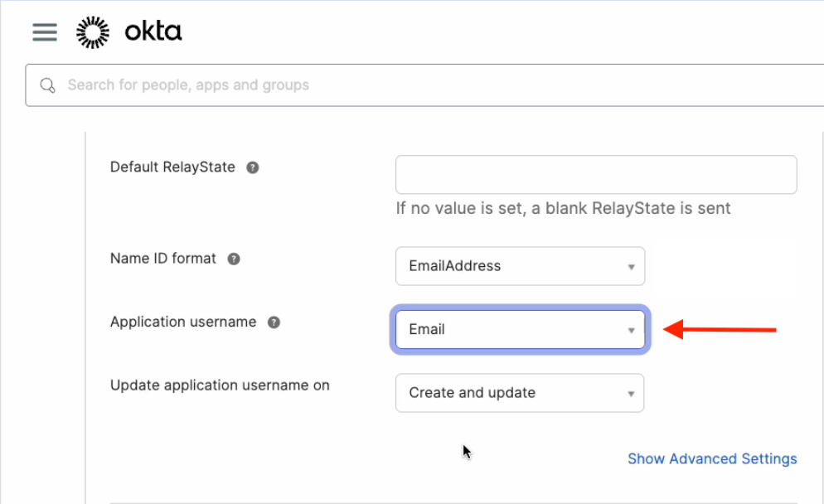Click the Default RelayState label
This screenshot has width=824, height=504.
(172, 167)
